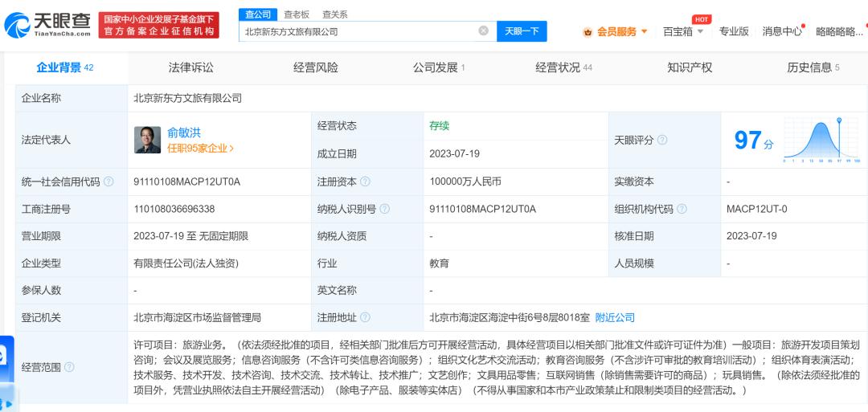The width and height of the screenshot is (868, 412).
Task: Click help icon beside 经营范围
Action: (68, 368)
